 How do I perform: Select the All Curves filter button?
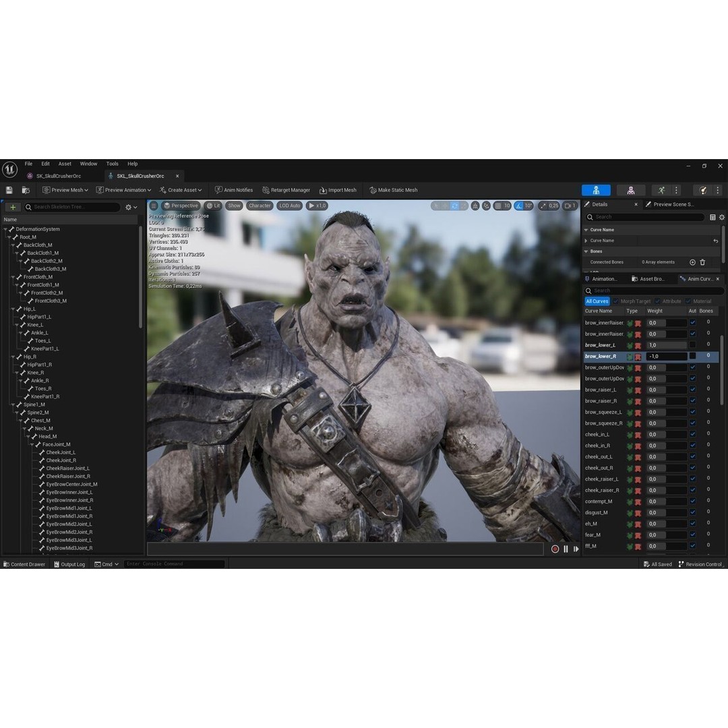click(x=597, y=301)
